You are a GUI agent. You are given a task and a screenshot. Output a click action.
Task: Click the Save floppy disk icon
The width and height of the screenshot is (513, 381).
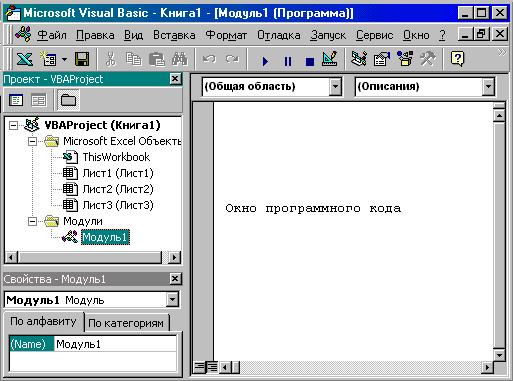coord(82,59)
